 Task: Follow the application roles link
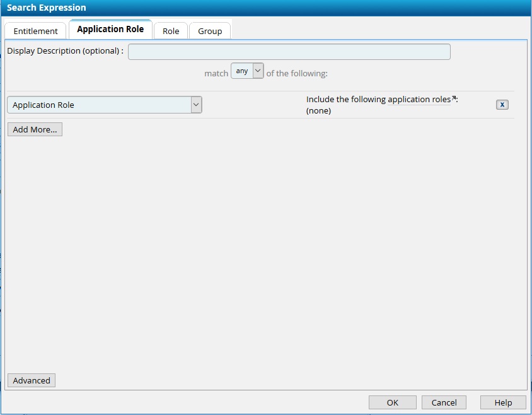click(x=419, y=100)
